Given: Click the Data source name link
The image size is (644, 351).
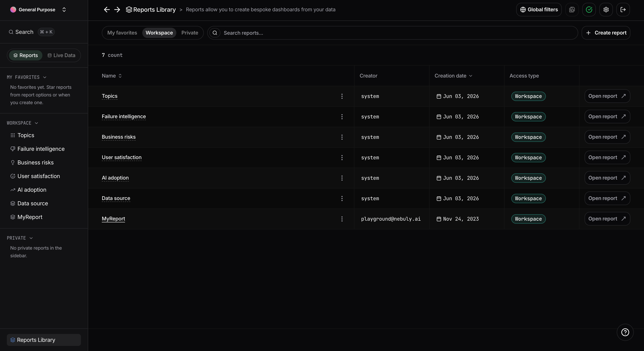Looking at the screenshot, I should [x=116, y=199].
